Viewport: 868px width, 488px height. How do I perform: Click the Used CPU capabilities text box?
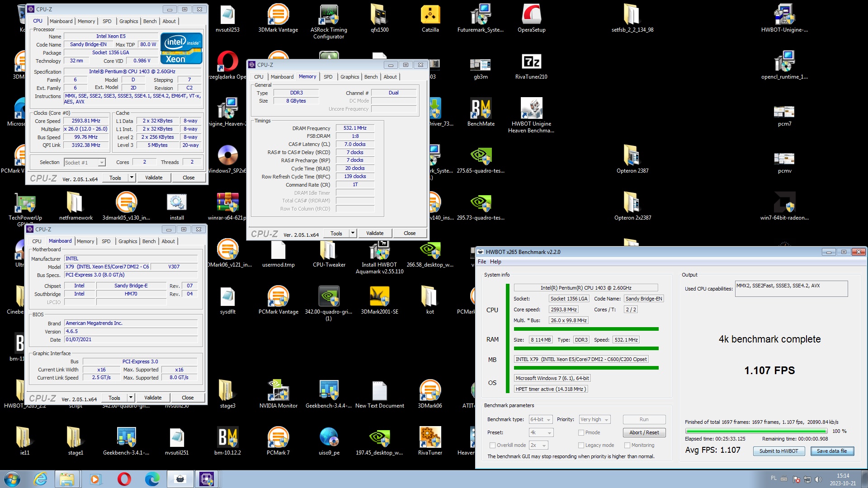pyautogui.click(x=791, y=289)
